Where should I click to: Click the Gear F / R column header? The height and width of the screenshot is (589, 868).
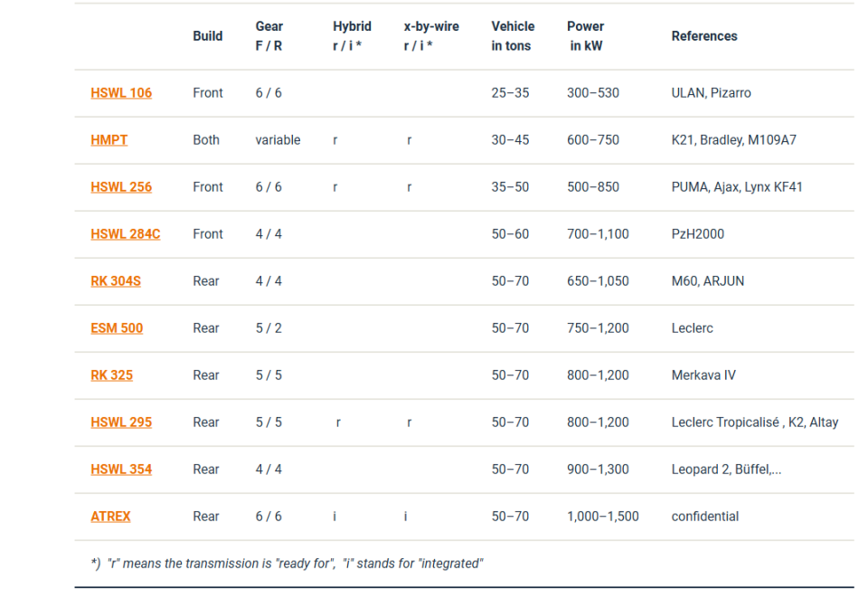[x=269, y=36]
